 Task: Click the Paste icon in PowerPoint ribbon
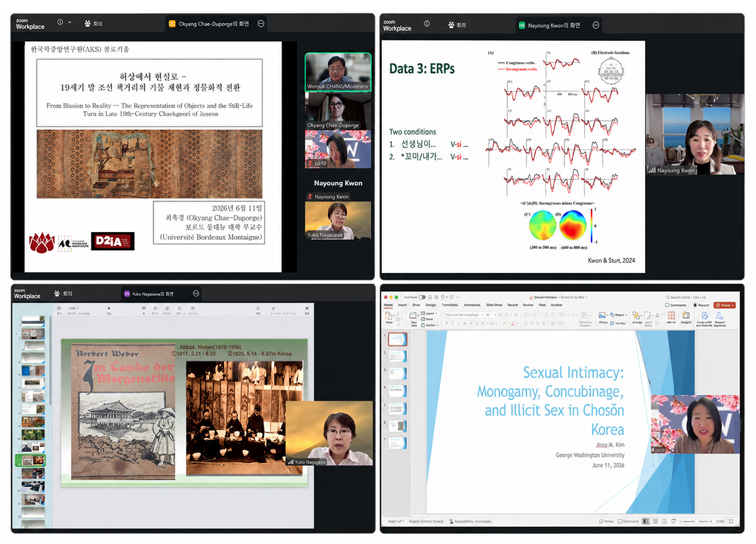(x=389, y=317)
